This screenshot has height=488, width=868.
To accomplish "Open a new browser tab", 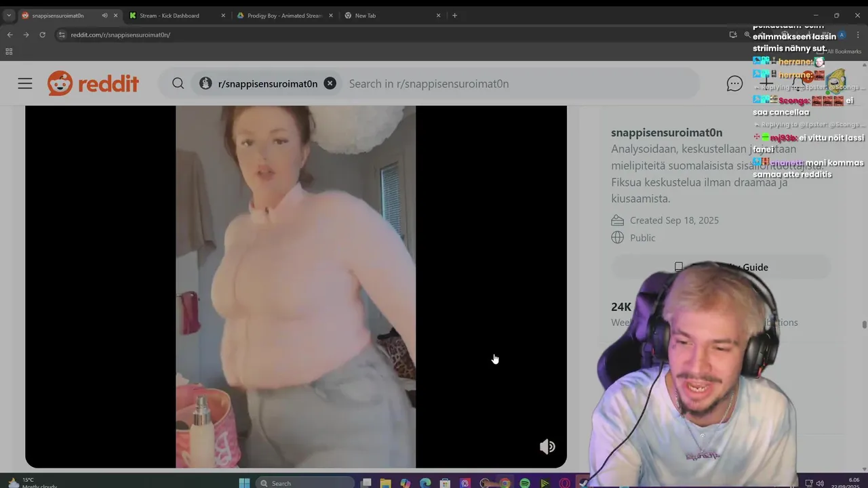I will click(x=454, y=16).
